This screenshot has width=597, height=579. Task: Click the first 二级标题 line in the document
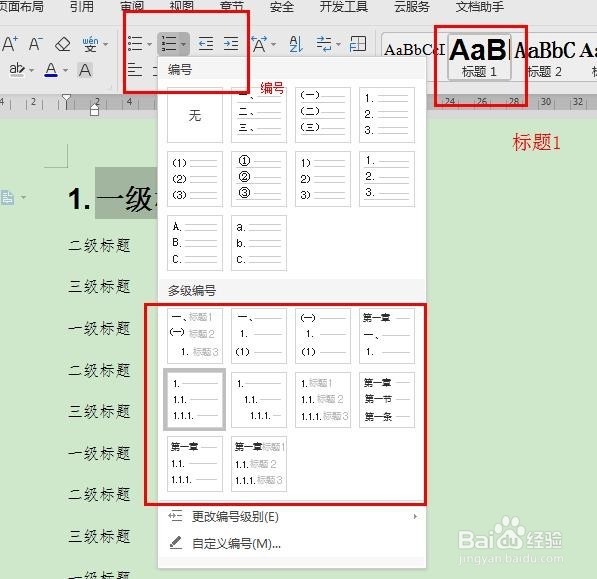[99, 246]
